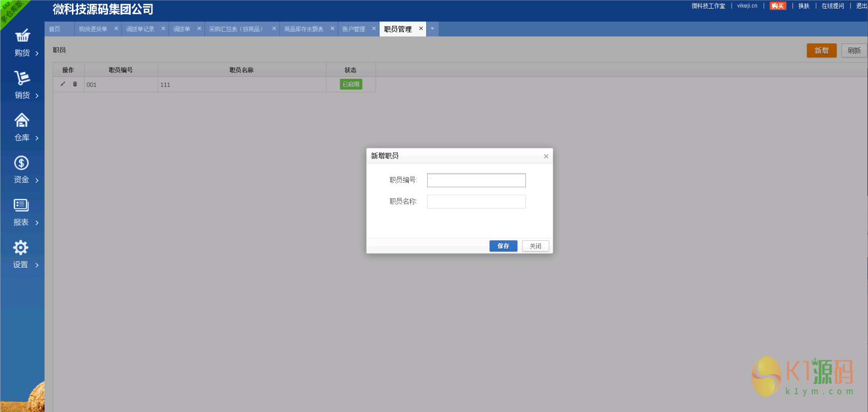Switch to the 采购汇总表（按商品）tab
The width and height of the screenshot is (868, 412).
pyautogui.click(x=236, y=29)
